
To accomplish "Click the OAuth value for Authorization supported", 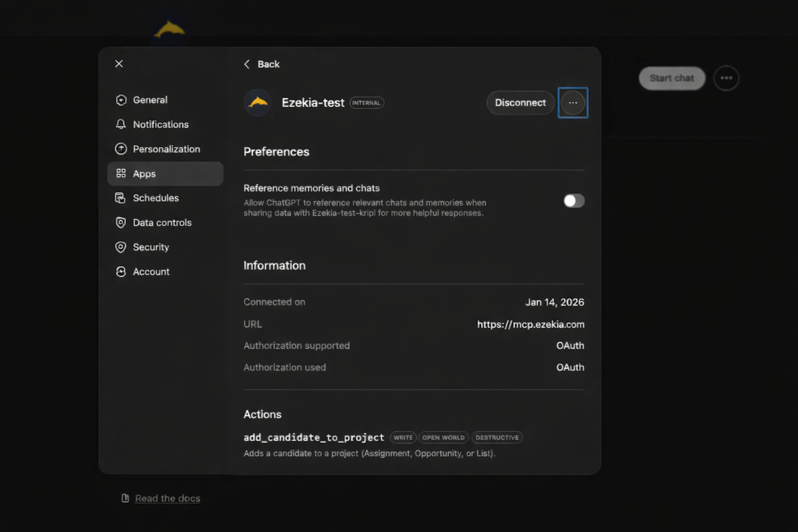I will (570, 345).
